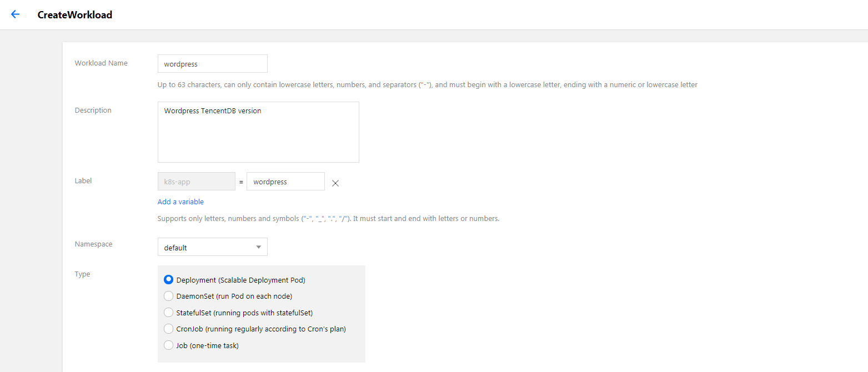
Task: Click the Label row caption text
Action: [x=83, y=181]
